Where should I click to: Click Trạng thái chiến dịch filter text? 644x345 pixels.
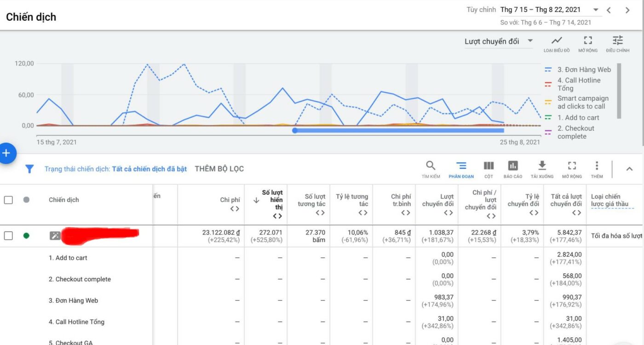point(115,169)
